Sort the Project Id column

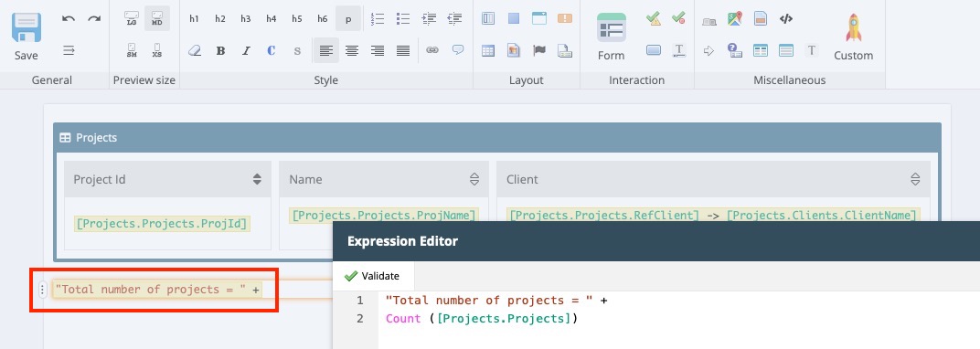[x=257, y=180]
